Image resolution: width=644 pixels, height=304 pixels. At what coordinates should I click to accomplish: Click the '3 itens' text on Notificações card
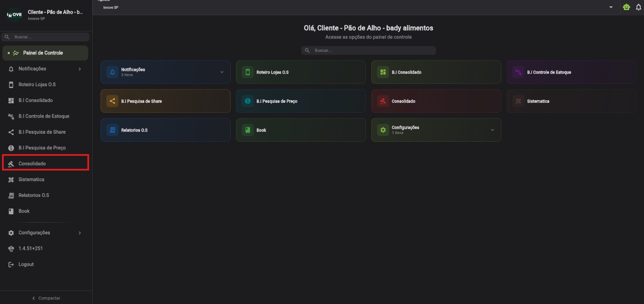[127, 75]
